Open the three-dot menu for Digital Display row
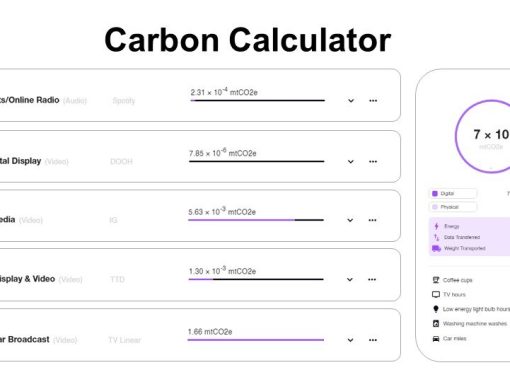 (x=373, y=162)
